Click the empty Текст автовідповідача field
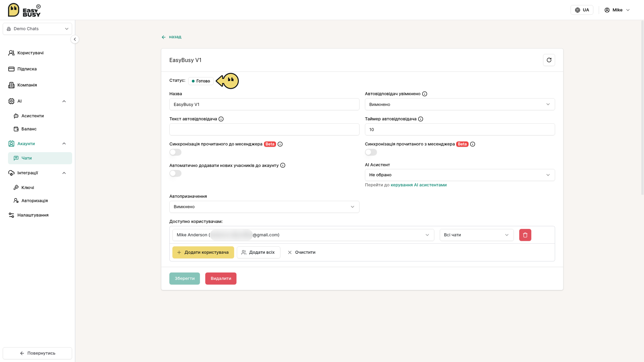The width and height of the screenshot is (644, 362). pos(264,129)
